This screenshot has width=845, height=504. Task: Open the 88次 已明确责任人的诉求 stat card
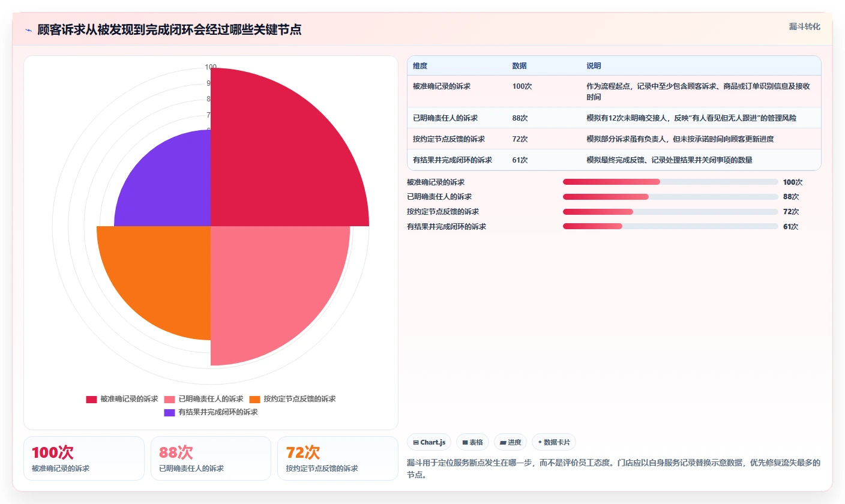pyautogui.click(x=211, y=458)
